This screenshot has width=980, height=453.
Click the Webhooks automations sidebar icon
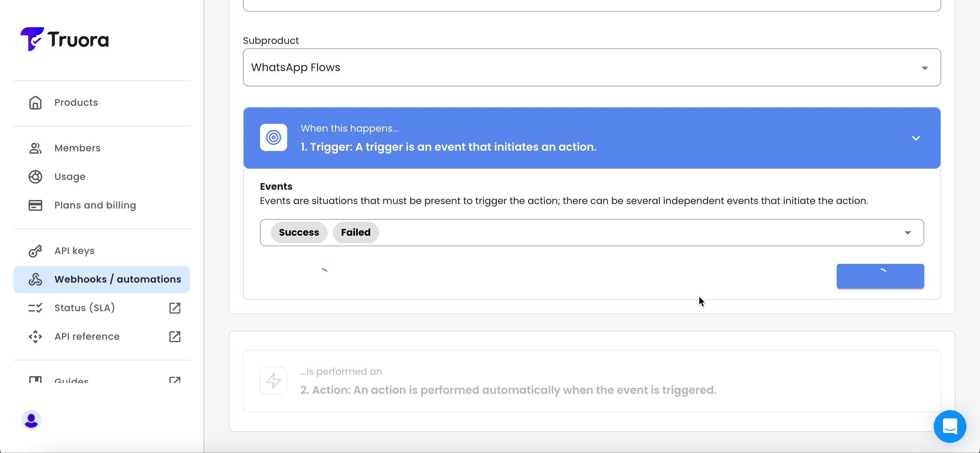pyautogui.click(x=35, y=279)
